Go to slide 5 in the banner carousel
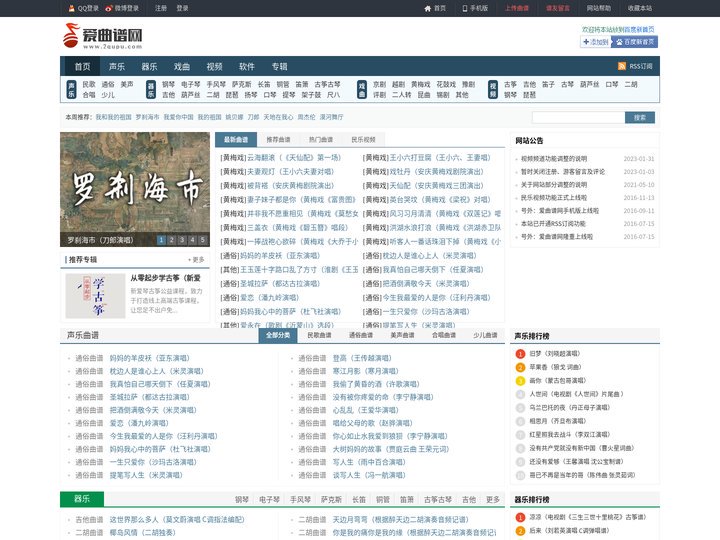 202,240
